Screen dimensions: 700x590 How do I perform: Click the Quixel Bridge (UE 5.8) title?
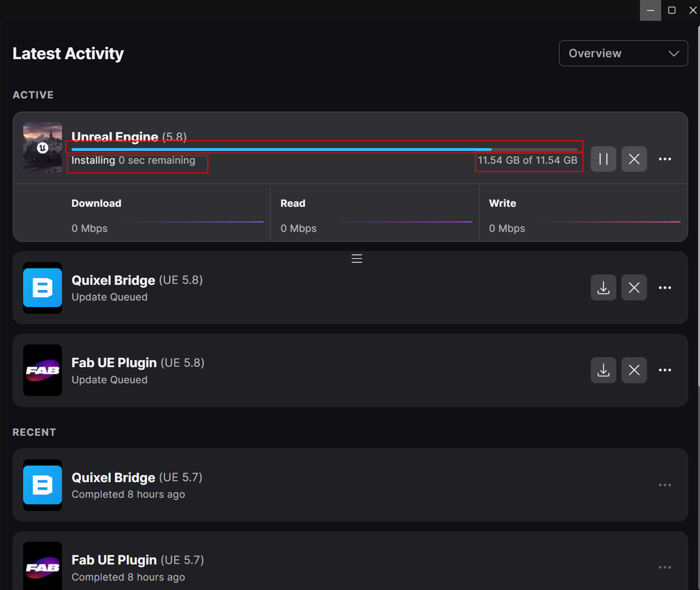coord(137,280)
